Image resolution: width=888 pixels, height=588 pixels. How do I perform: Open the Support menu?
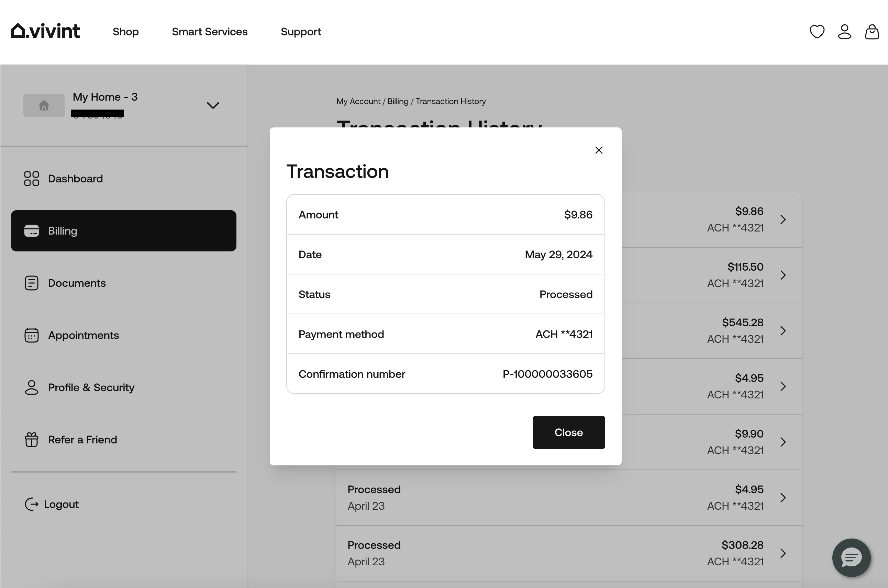[x=301, y=32]
